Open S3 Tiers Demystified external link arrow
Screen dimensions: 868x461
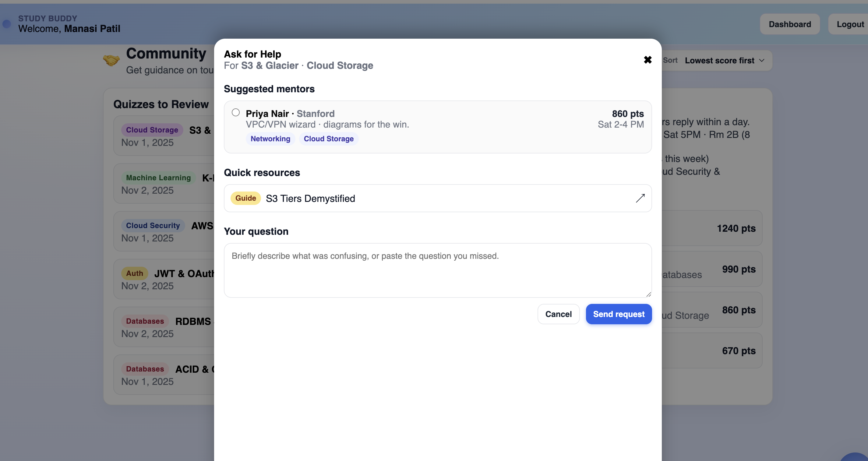640,198
